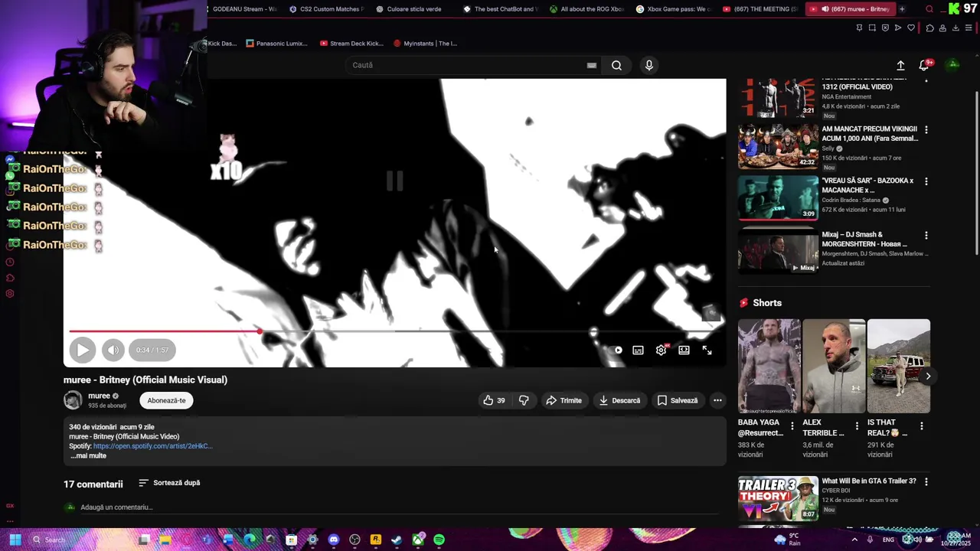980x551 pixels.
Task: Open a new browser tab
Action: (x=902, y=9)
